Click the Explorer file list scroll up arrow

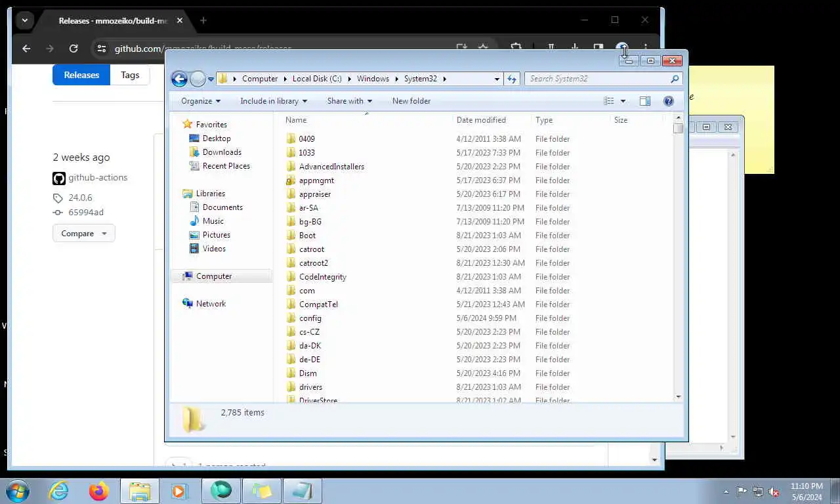[678, 119]
